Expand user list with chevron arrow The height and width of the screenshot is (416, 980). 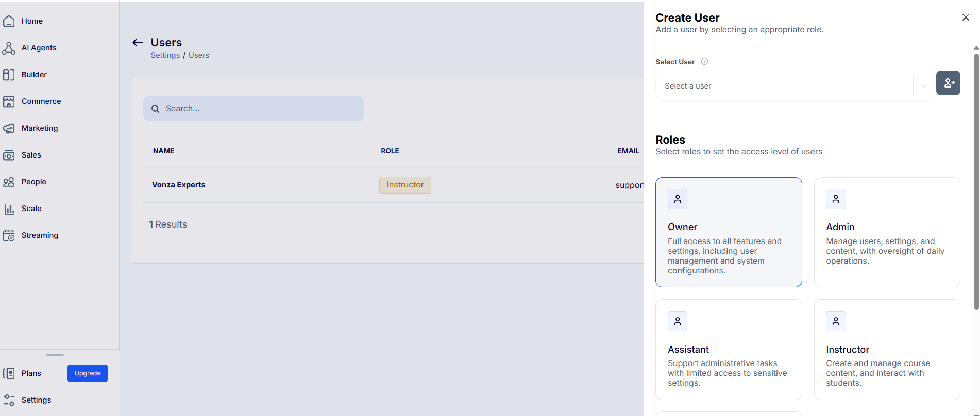tap(923, 86)
